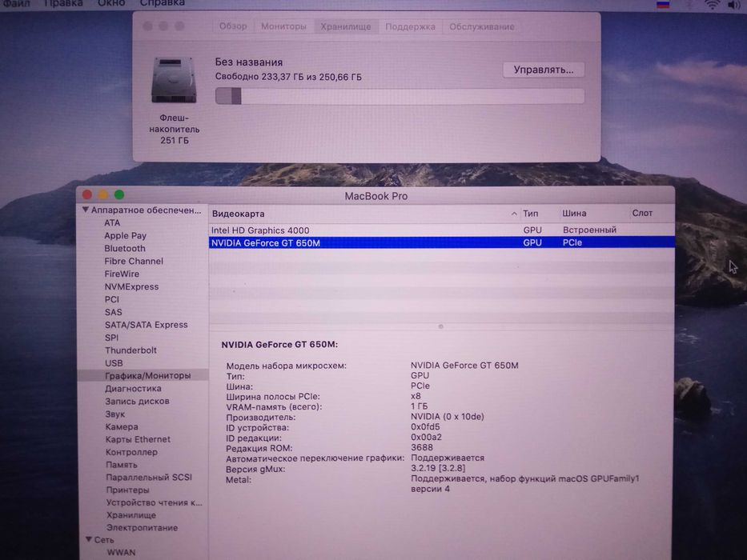This screenshot has height=560, width=747.
Task: Click the VRAM value 1 ГБ
Action: [420, 406]
